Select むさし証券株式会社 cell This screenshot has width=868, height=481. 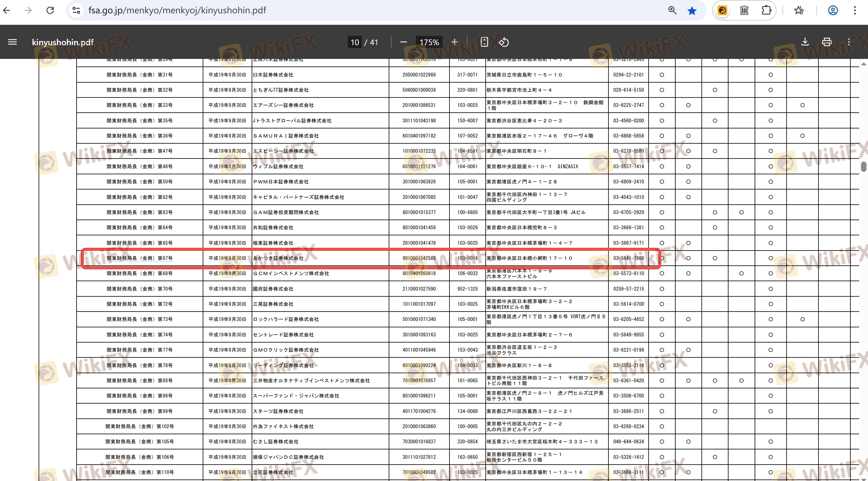pos(276,442)
